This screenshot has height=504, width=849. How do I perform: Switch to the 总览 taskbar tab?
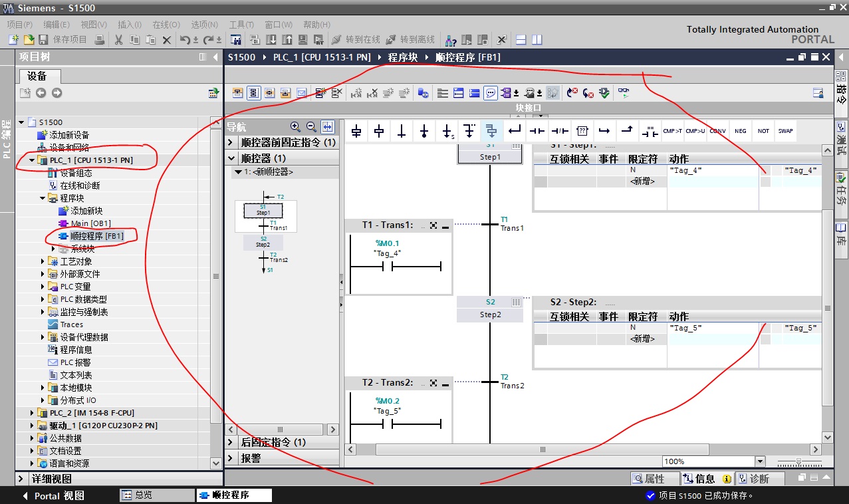point(157,495)
